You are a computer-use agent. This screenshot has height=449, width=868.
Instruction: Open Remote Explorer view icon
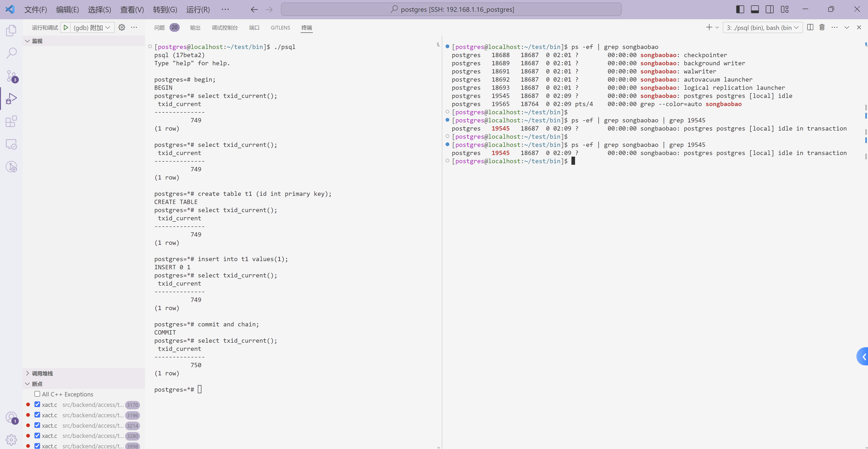(x=11, y=144)
